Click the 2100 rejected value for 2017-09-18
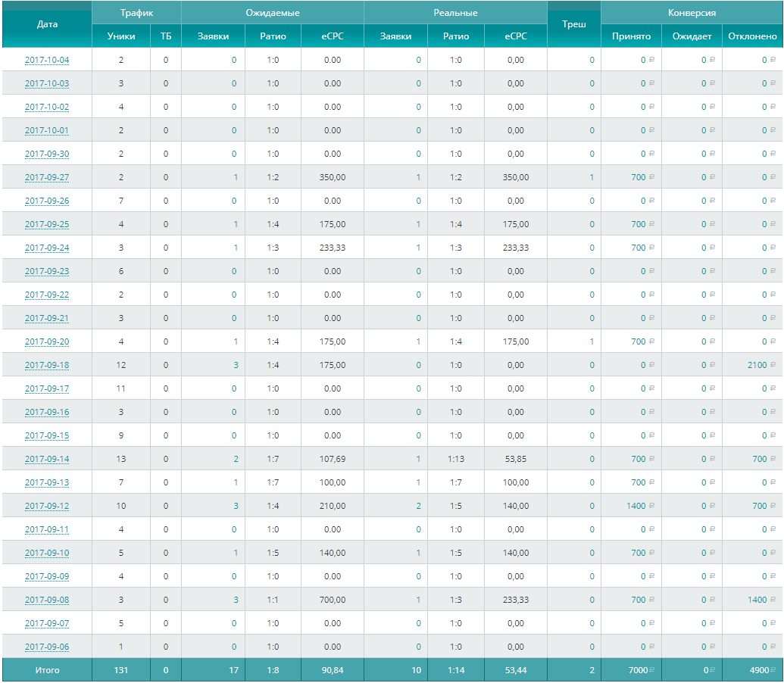This screenshot has height=683, width=784. [757, 365]
